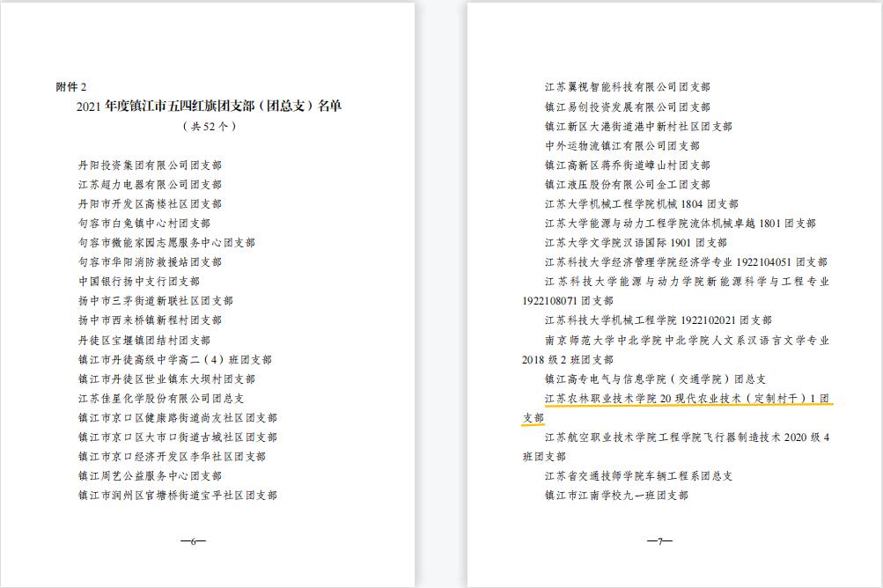Click the entry '镇江高专电气与信息学院(交通学院)团总支'
883x588 pixels.
tap(654, 379)
